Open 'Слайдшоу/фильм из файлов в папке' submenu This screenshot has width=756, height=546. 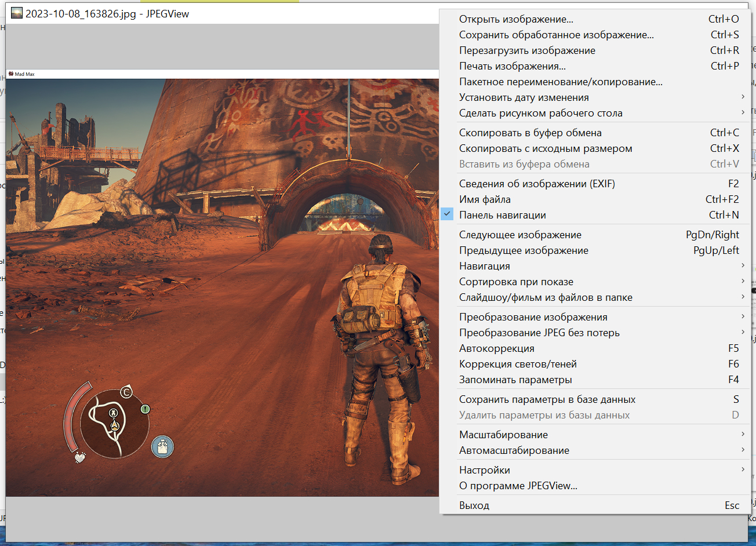pyautogui.click(x=594, y=297)
